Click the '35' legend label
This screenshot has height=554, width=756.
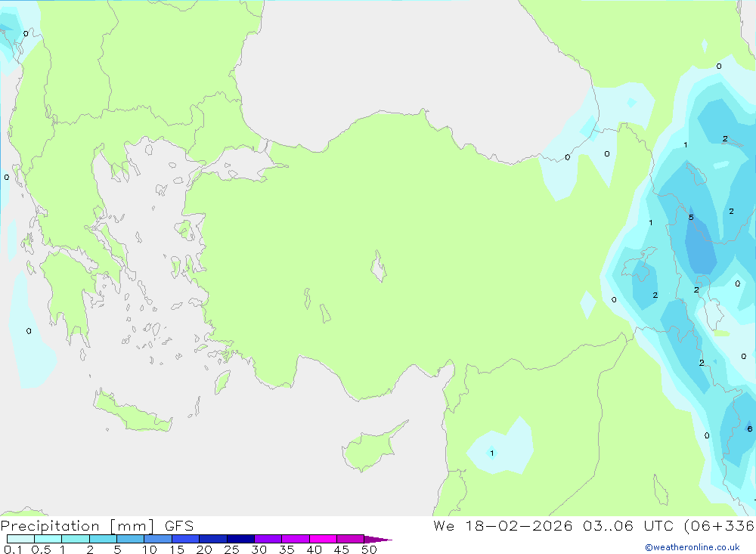click(x=287, y=549)
